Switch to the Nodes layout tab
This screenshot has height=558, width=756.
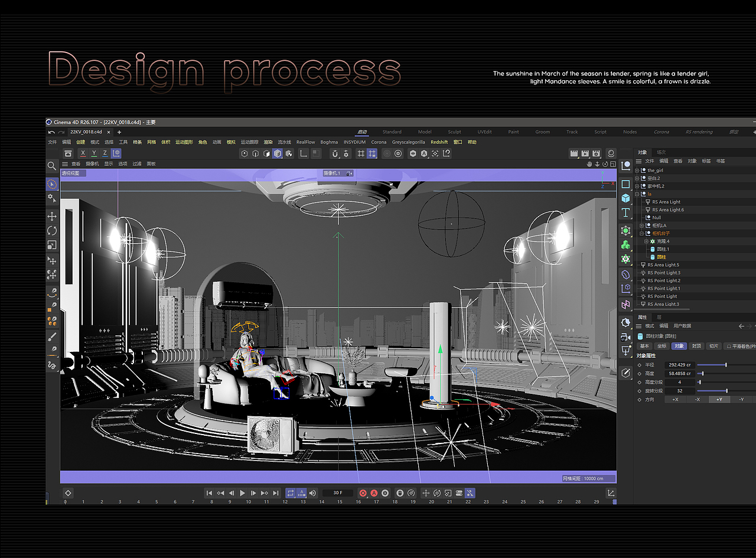[630, 132]
